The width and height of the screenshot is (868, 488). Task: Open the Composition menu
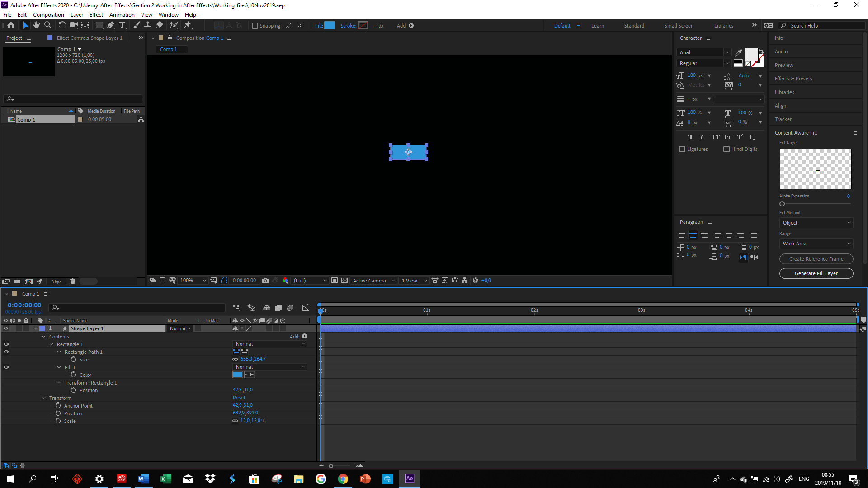click(48, 14)
